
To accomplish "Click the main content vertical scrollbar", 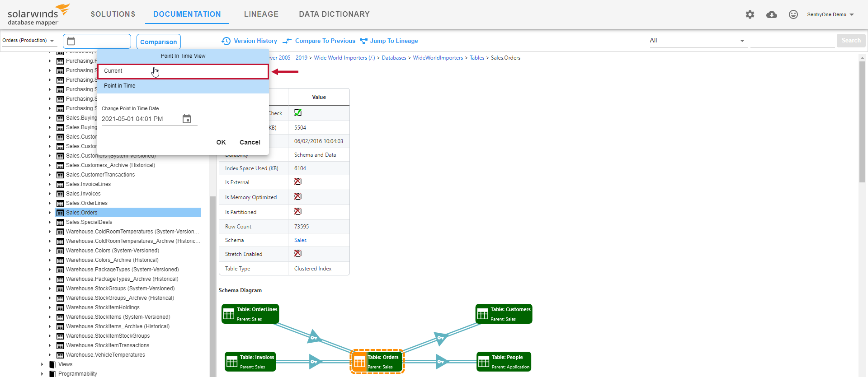I will click(862, 122).
